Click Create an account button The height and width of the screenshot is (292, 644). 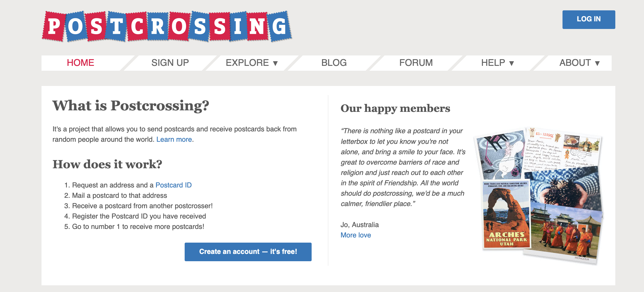(248, 252)
